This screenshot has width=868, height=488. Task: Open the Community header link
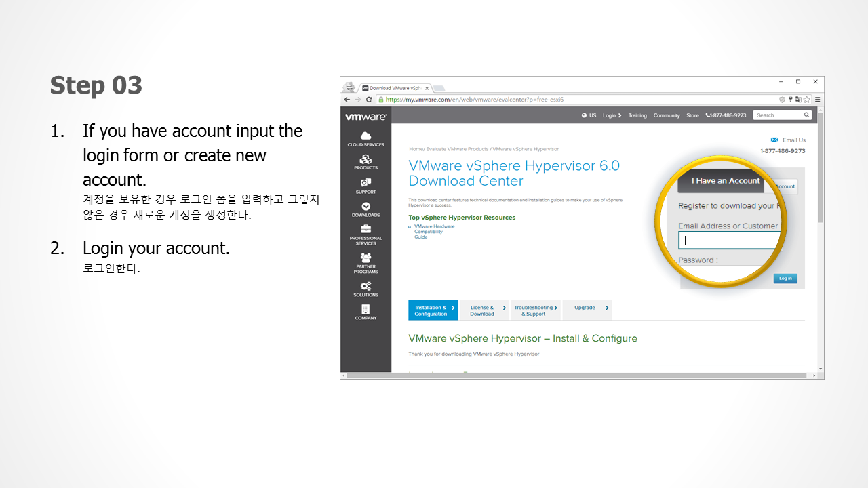click(x=667, y=115)
